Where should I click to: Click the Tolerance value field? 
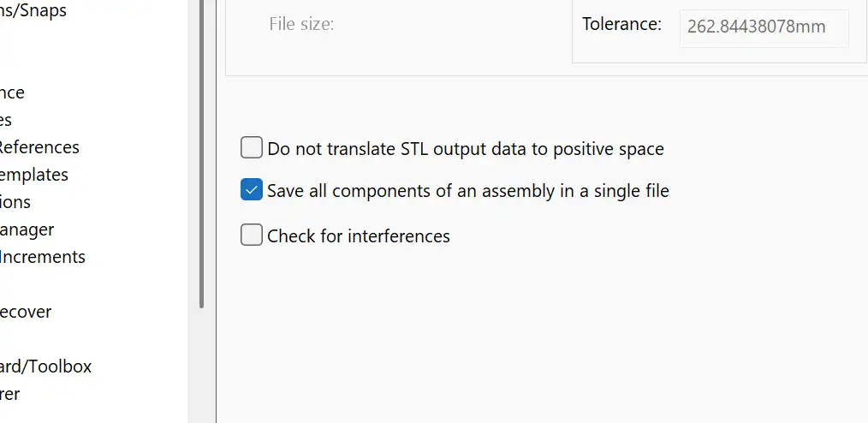tap(764, 27)
